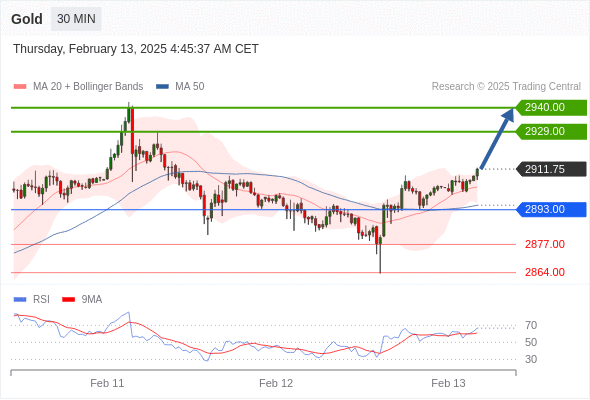Click the 9MA legend swatch
Viewport: 590px width, 400px height.
pyautogui.click(x=68, y=300)
